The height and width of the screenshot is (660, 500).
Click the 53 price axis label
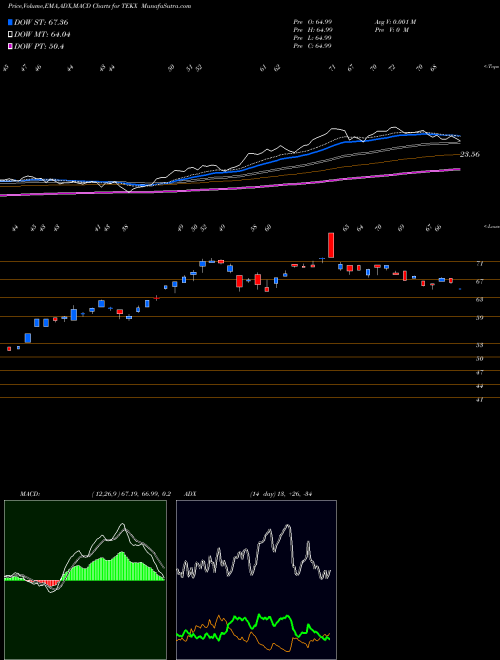tap(479, 346)
